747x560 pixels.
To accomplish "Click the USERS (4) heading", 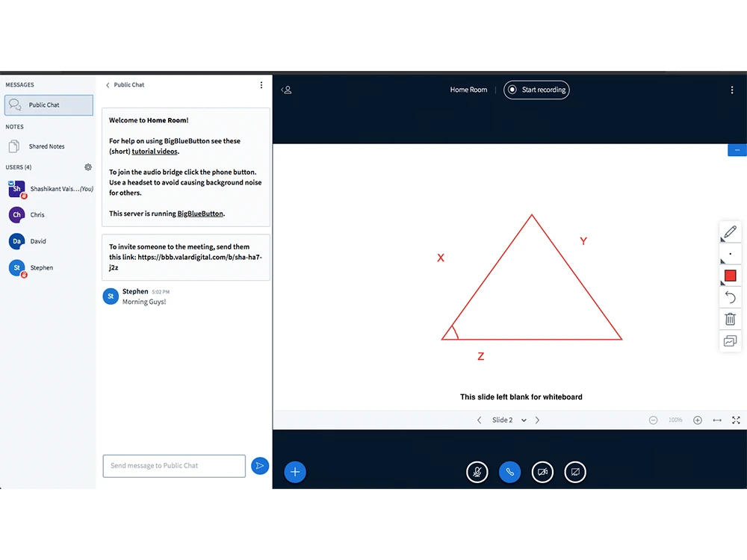I will 19,167.
